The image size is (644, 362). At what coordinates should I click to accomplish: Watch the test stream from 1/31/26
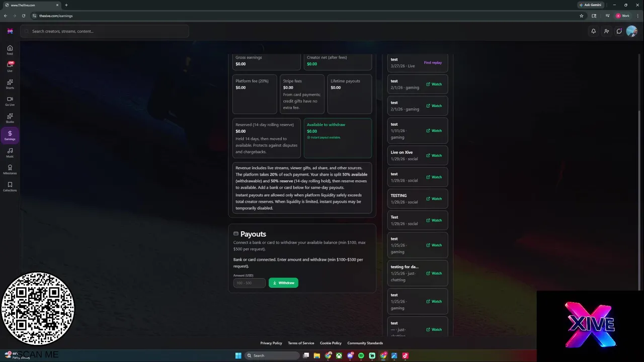coord(434,131)
